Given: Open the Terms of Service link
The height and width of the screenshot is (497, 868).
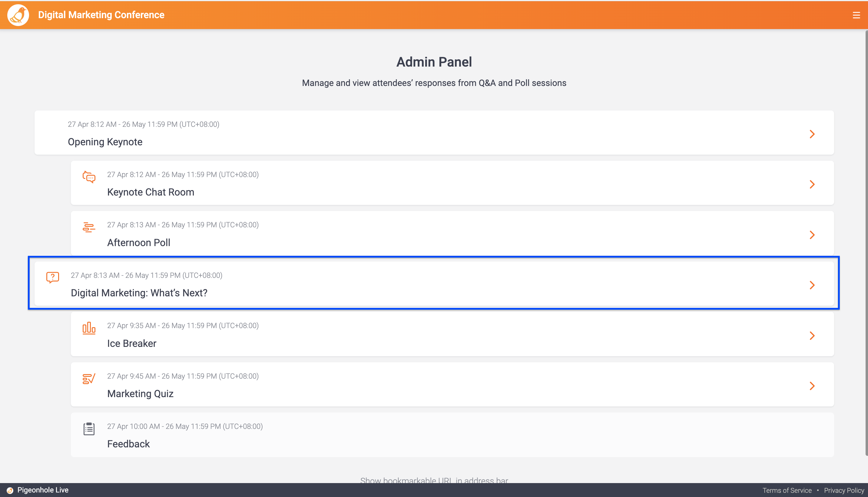Looking at the screenshot, I should coord(787,490).
